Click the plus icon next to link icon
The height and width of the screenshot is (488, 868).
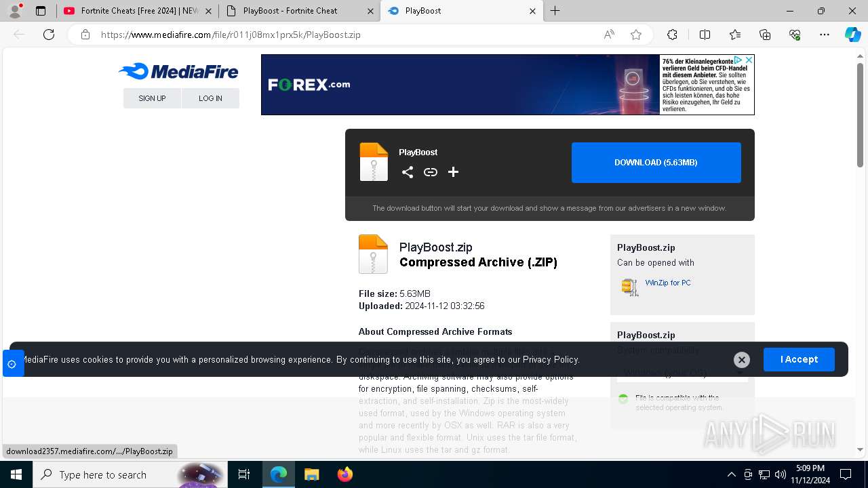coord(453,172)
